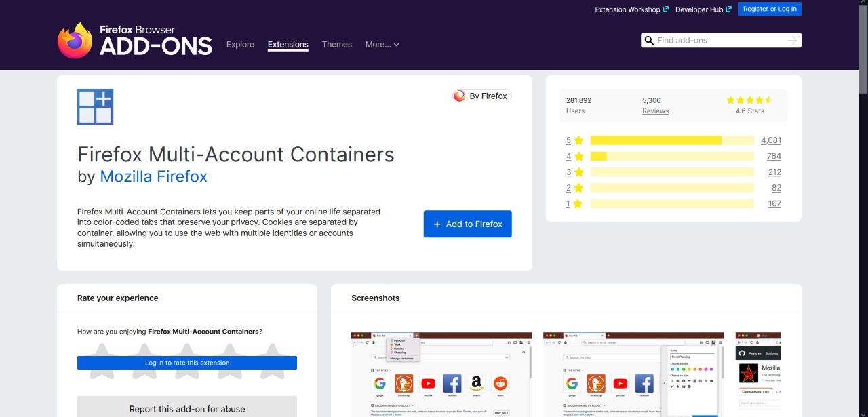Open the Themes section
The width and height of the screenshot is (868, 417).
[337, 45]
